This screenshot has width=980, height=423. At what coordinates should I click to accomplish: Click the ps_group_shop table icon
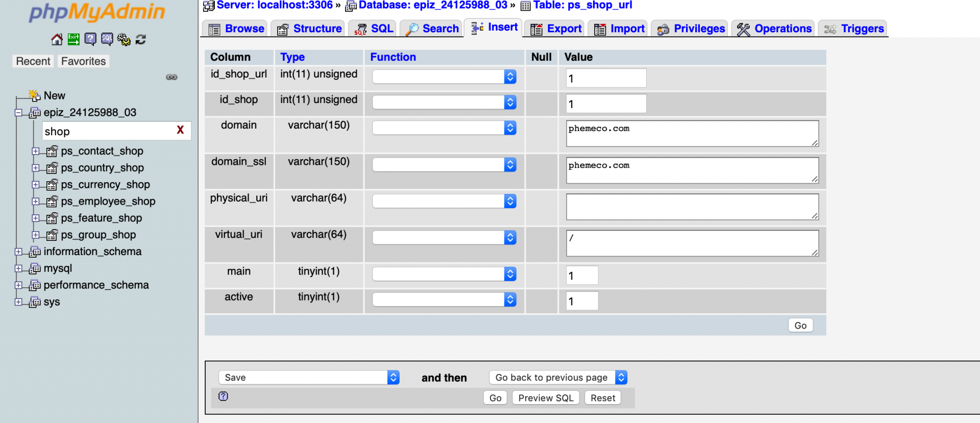click(52, 235)
